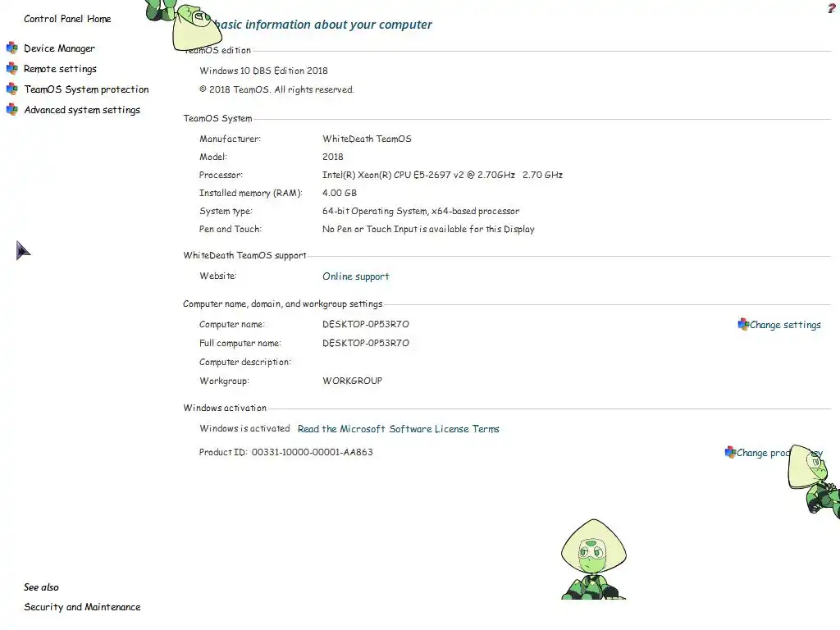Follow the Online support website link
Image resolution: width=840 pixels, height=630 pixels.
click(x=356, y=276)
